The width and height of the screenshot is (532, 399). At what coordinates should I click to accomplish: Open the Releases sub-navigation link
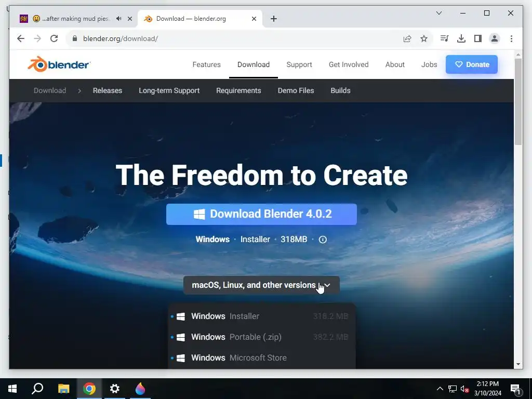[107, 90]
